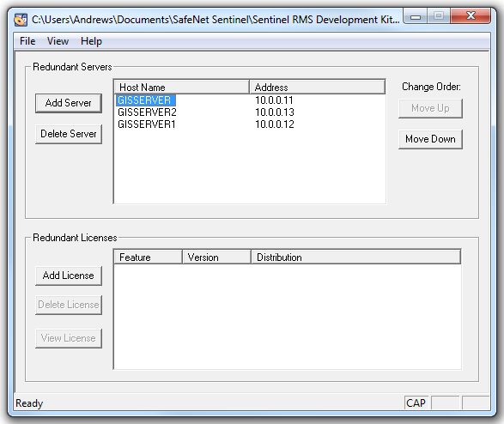Click the Address column header

coord(317,87)
